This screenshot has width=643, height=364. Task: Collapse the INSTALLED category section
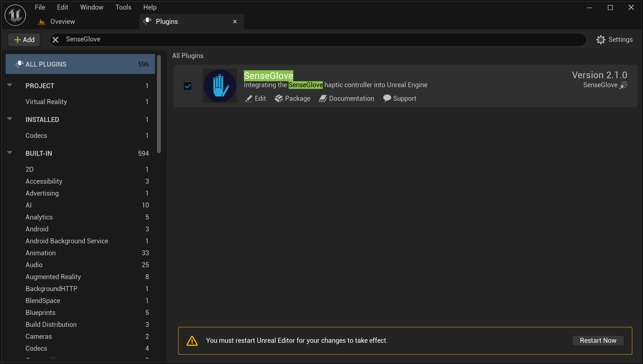[10, 119]
